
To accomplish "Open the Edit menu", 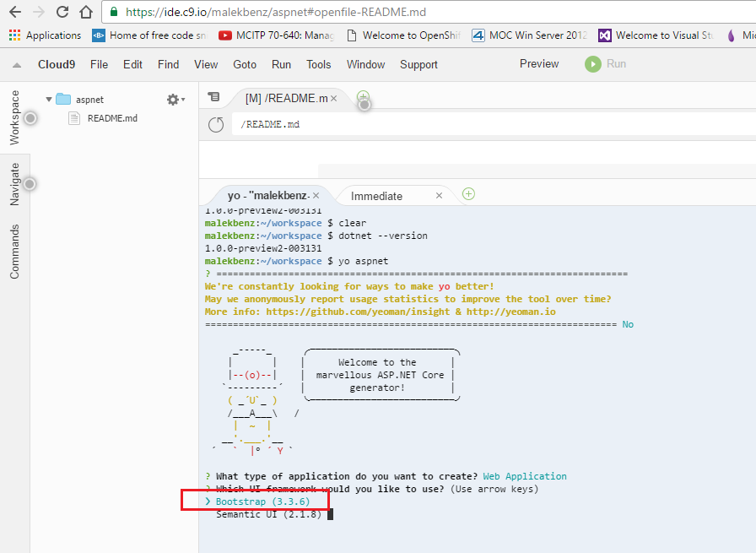I will pyautogui.click(x=132, y=65).
